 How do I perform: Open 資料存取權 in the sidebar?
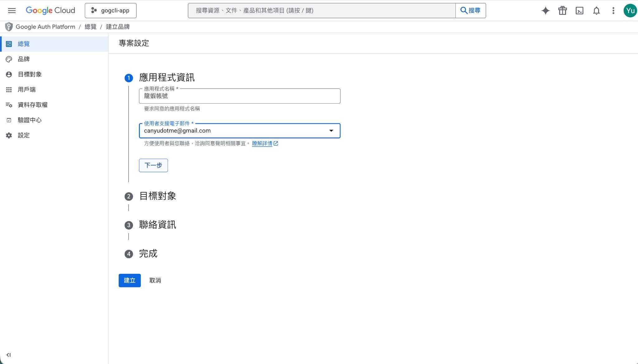point(32,105)
